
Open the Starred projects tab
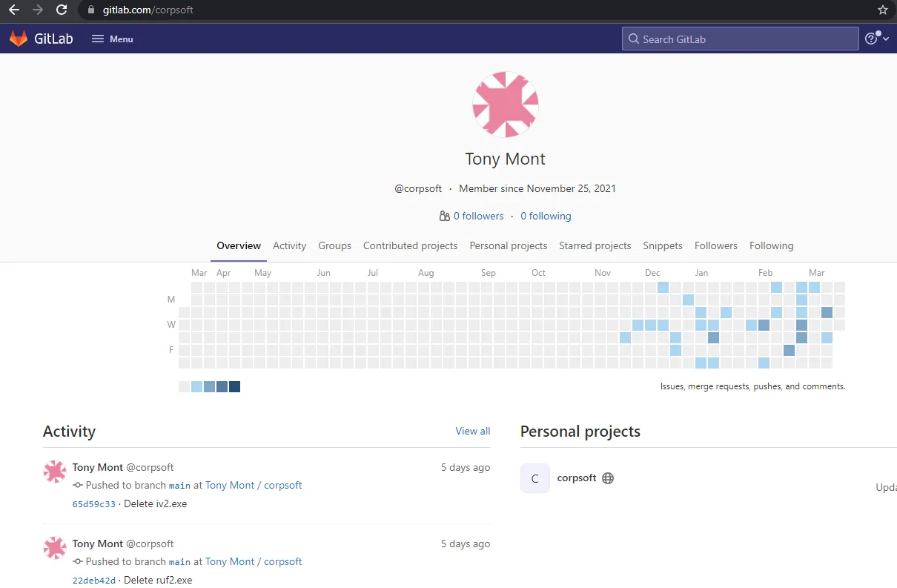595,245
